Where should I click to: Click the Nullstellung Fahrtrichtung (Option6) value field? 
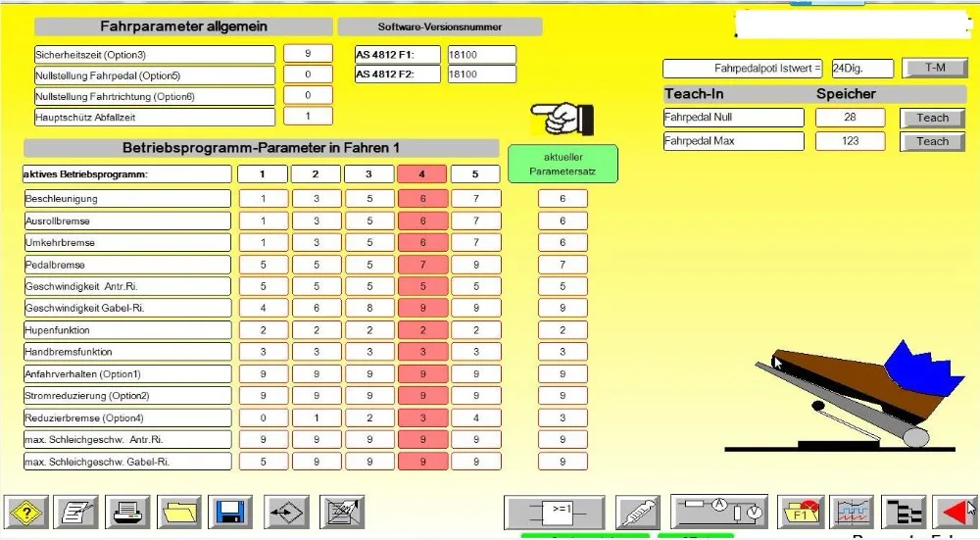pos(308,95)
